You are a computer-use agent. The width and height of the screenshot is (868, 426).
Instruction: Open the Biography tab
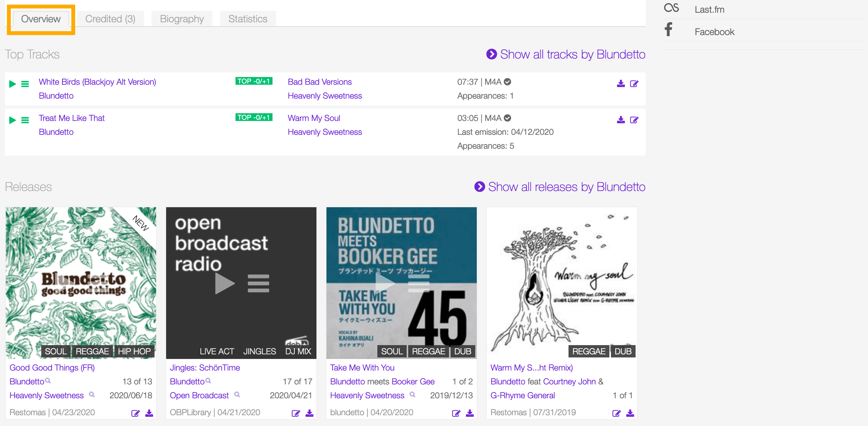(182, 19)
